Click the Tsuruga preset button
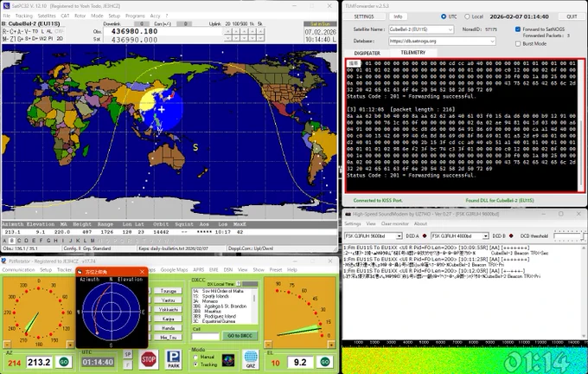 click(168, 291)
